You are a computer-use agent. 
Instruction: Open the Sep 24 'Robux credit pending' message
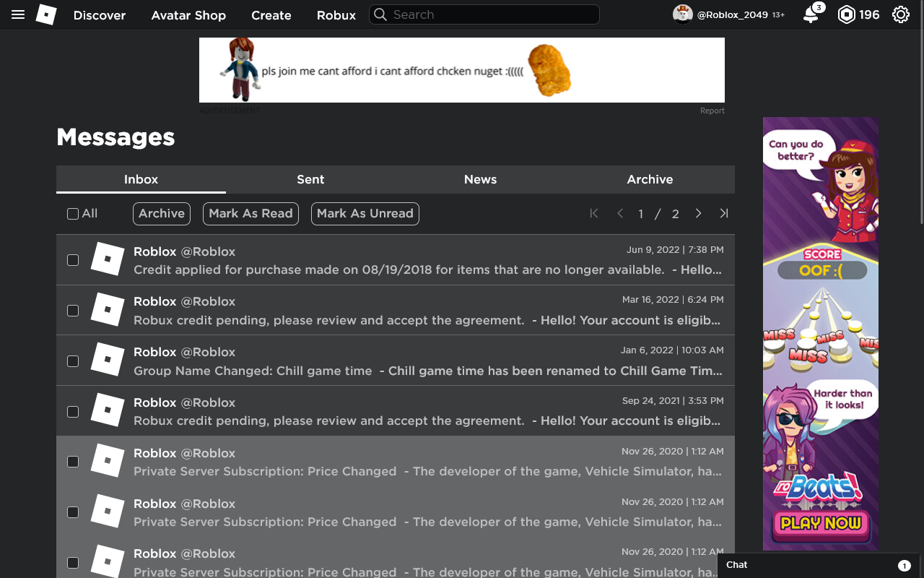396,411
